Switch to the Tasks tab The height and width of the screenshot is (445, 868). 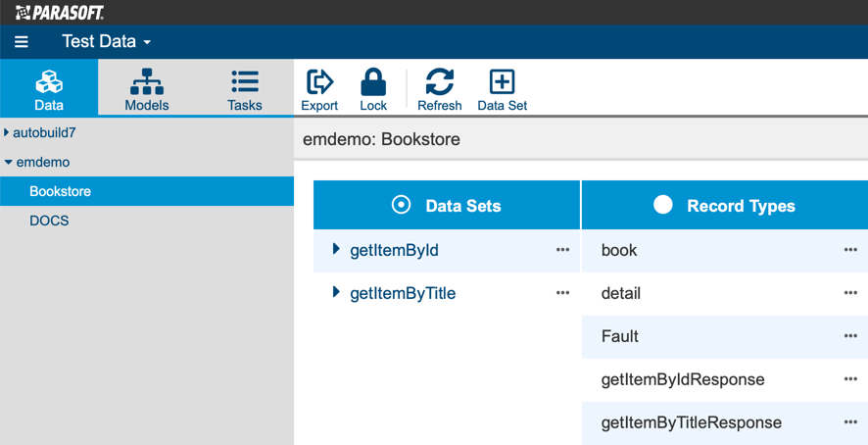[245, 87]
